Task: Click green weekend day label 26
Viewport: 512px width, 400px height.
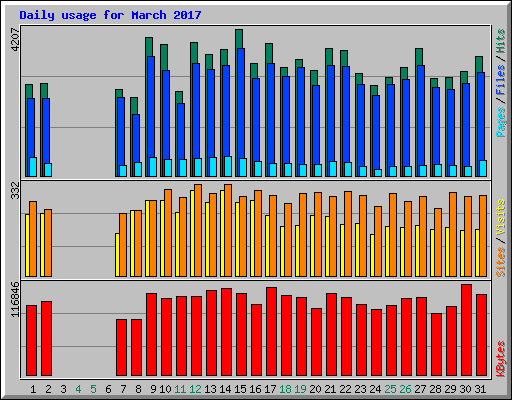Action: point(405,389)
